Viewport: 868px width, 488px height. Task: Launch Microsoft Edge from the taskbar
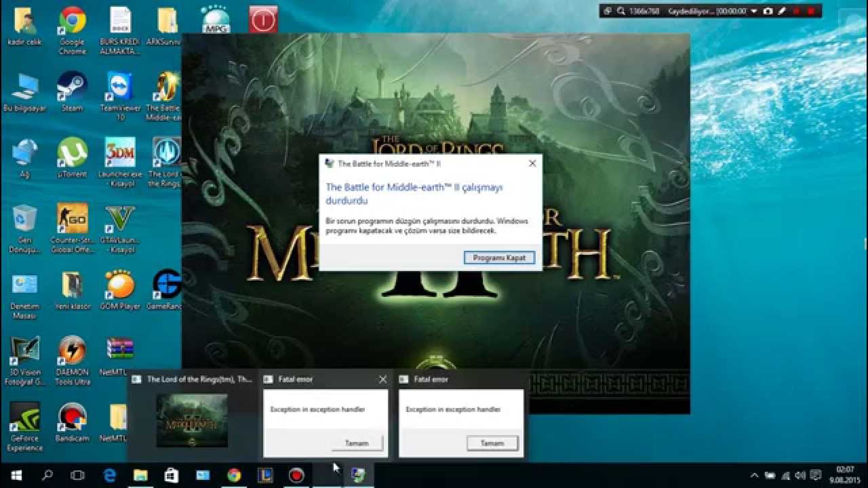pyautogui.click(x=110, y=475)
